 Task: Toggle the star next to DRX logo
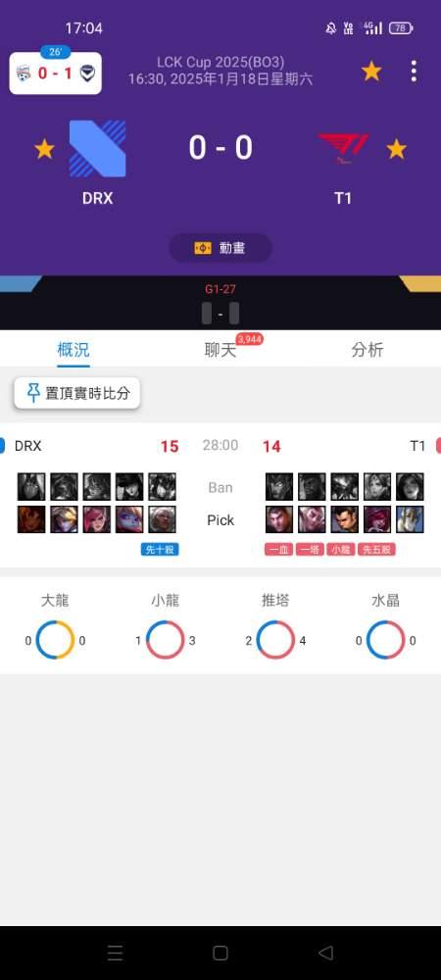44,149
